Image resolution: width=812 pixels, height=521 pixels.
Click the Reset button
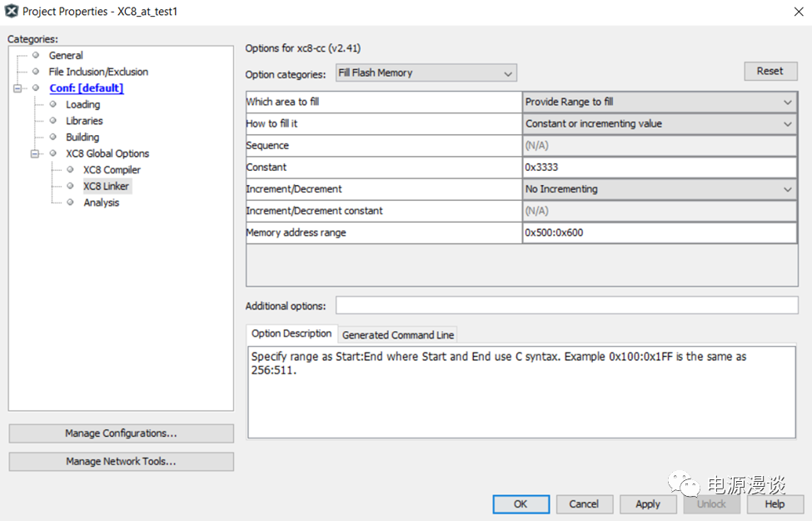tap(770, 71)
